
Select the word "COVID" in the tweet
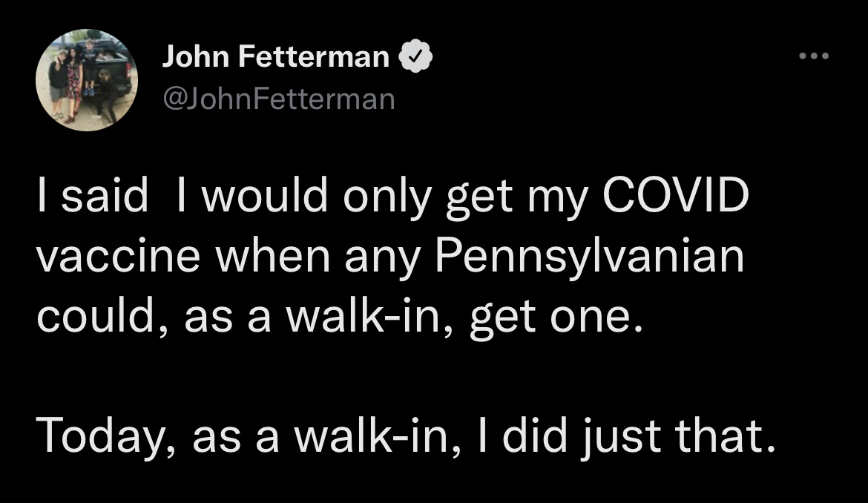coord(675,195)
